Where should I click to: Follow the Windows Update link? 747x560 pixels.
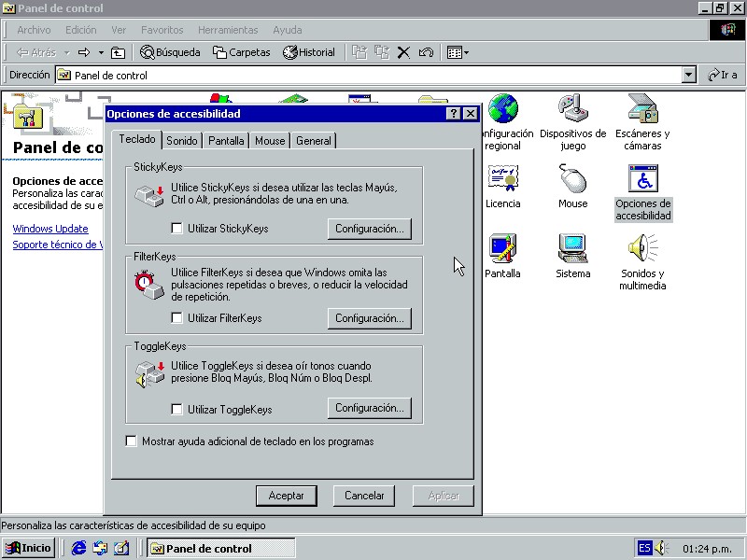pyautogui.click(x=50, y=229)
